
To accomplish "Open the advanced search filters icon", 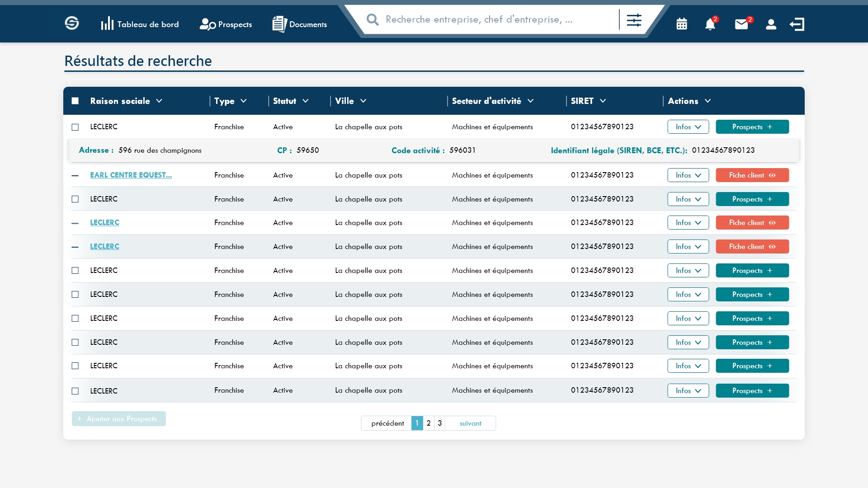I will [x=634, y=20].
